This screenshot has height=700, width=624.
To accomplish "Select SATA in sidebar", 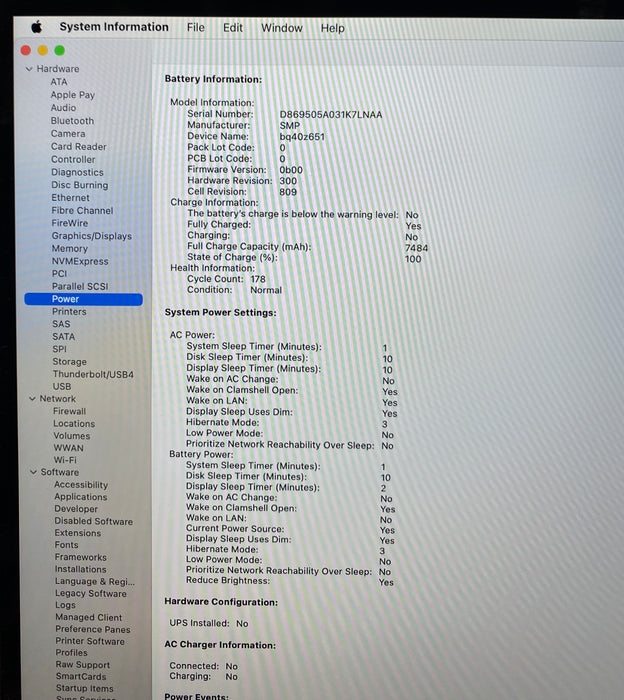I will pos(63,337).
